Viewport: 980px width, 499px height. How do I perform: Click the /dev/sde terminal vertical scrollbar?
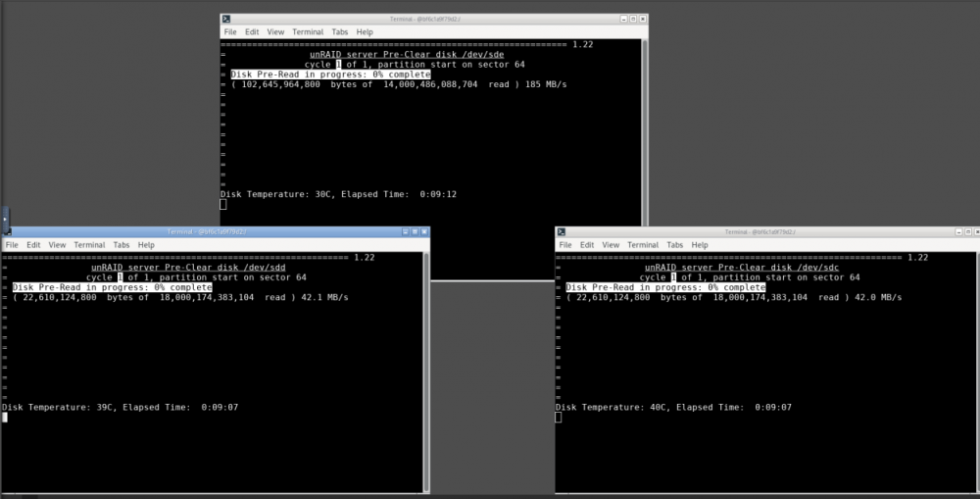[644, 131]
